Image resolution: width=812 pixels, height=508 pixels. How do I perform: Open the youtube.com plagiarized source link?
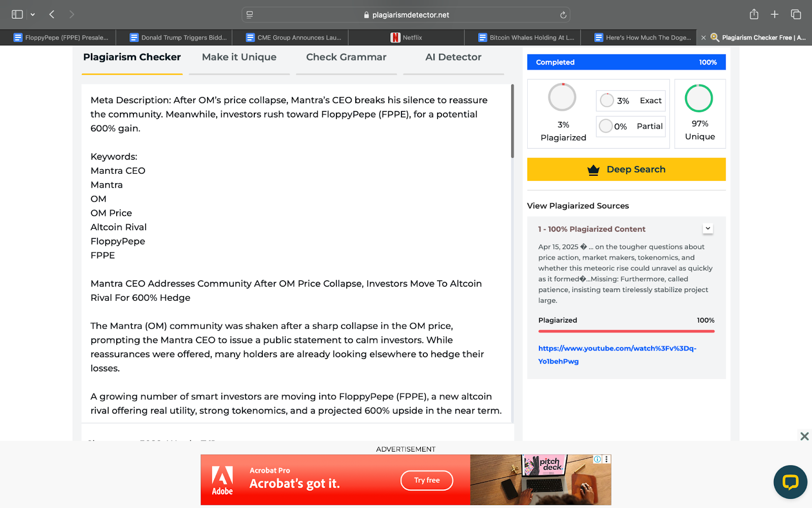(x=617, y=355)
